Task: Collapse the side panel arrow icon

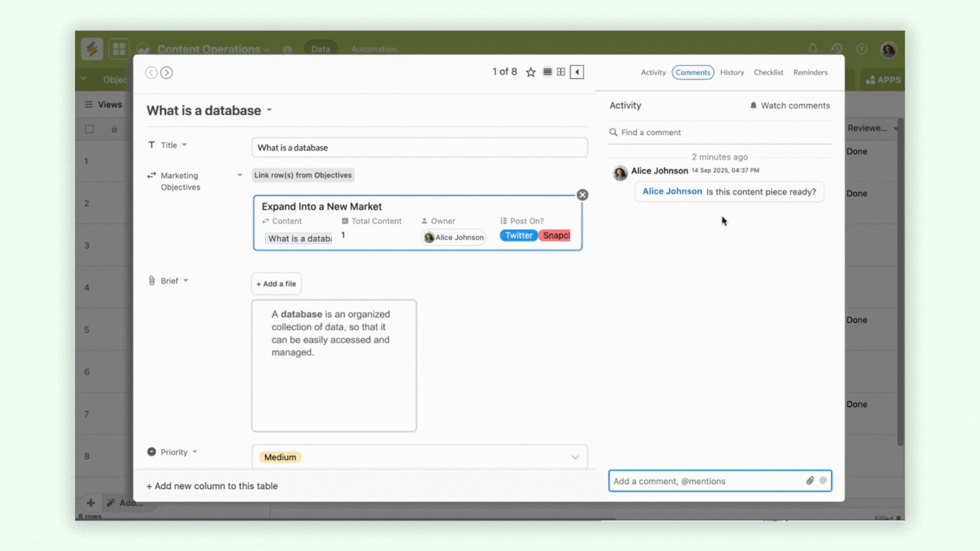Action: [x=577, y=72]
